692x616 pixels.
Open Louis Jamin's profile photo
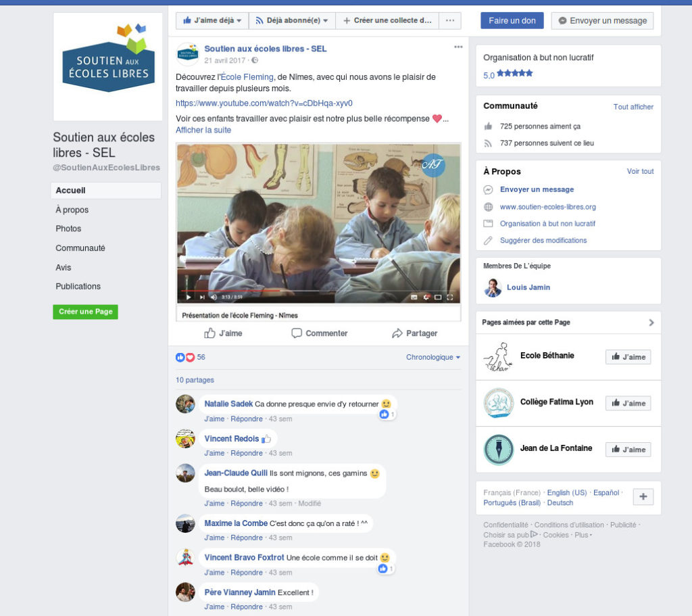click(x=493, y=288)
